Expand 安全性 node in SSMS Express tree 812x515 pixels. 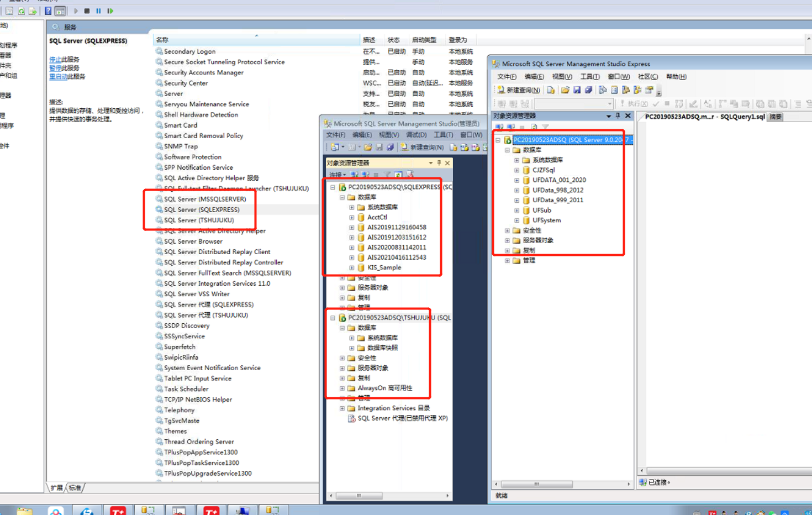click(x=507, y=230)
